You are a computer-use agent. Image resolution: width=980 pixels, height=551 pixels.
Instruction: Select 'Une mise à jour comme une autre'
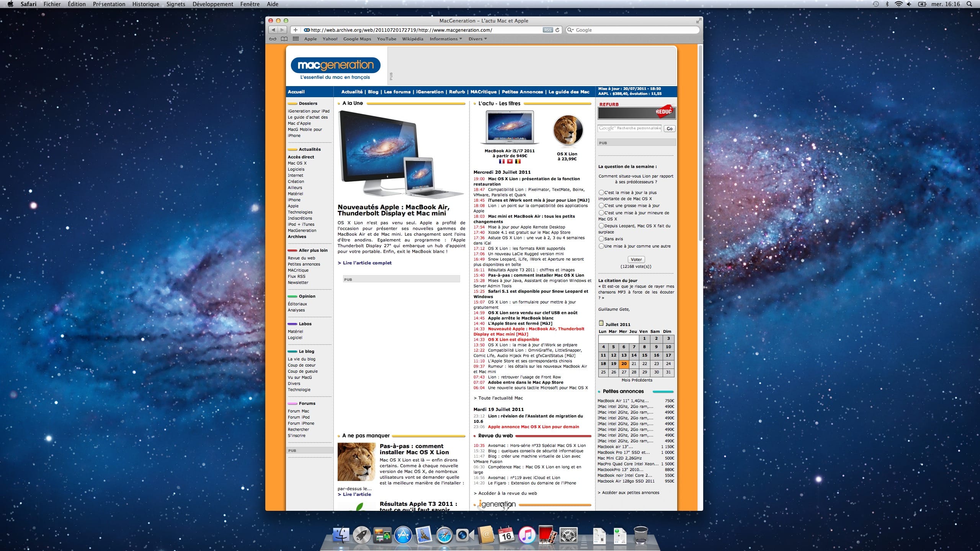click(x=601, y=246)
